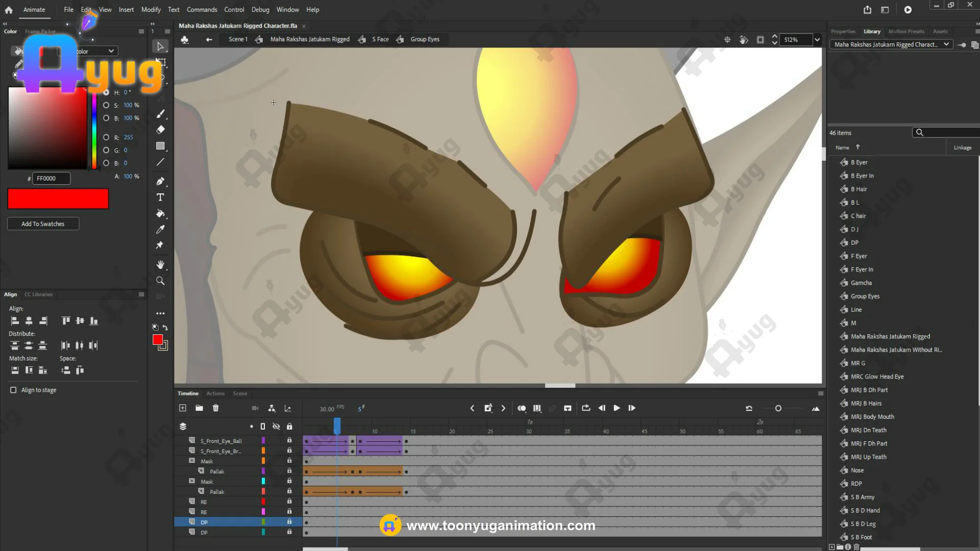The width and height of the screenshot is (980, 551).
Task: Select the Eyedropper tool
Action: tap(160, 230)
